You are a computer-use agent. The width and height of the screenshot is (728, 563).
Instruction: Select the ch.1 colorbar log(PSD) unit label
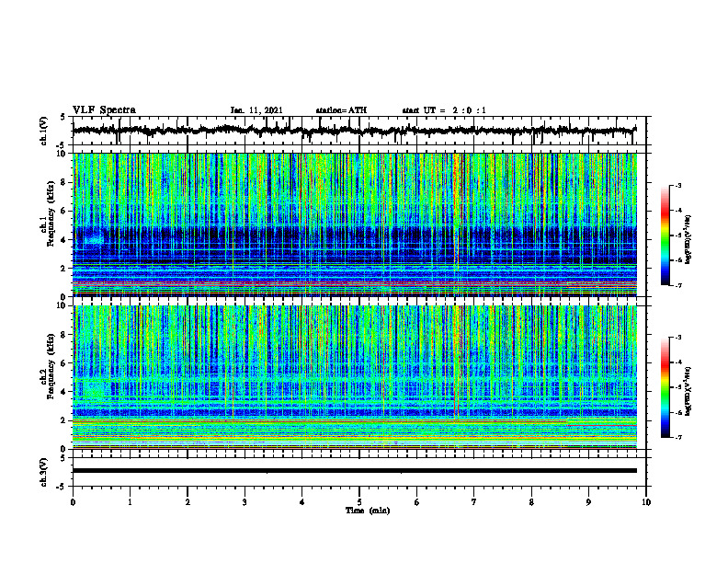pos(688,239)
